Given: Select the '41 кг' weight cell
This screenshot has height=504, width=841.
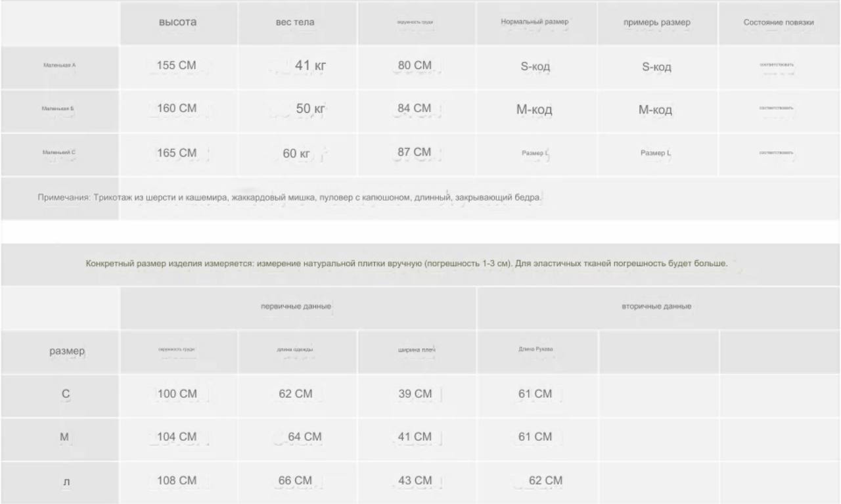Looking at the screenshot, I should pyautogui.click(x=297, y=67).
